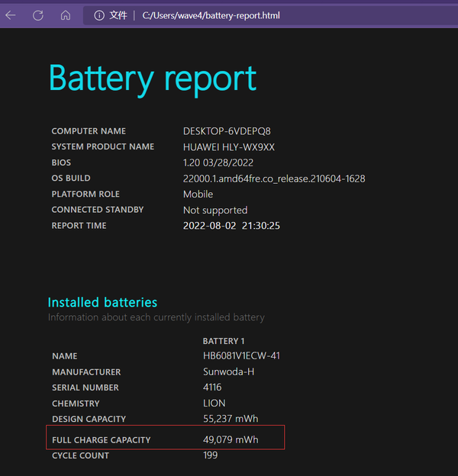Viewport: 458px width, 476px height.
Task: Select the report time '2022-08-02 21:30:25'
Action: (x=231, y=226)
